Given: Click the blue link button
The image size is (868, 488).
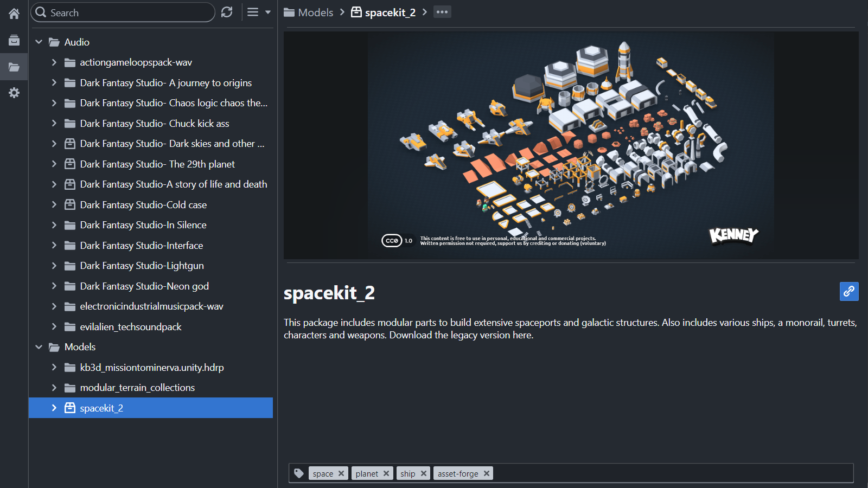Looking at the screenshot, I should click(x=849, y=291).
